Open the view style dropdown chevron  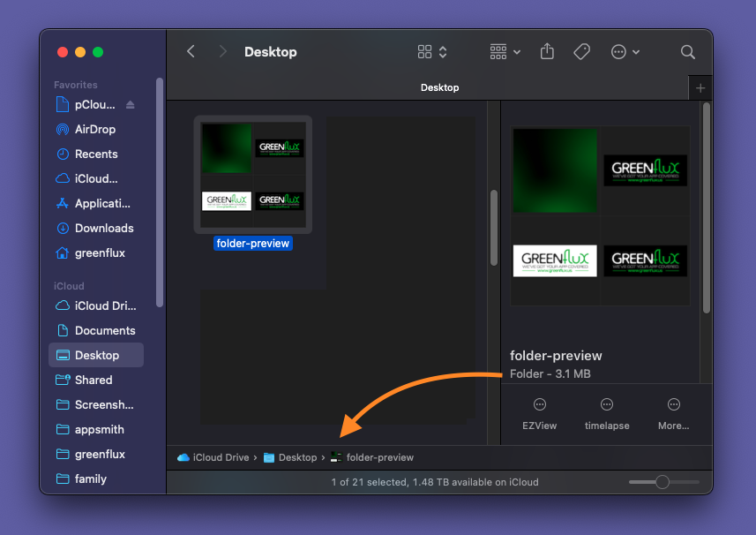coord(442,51)
